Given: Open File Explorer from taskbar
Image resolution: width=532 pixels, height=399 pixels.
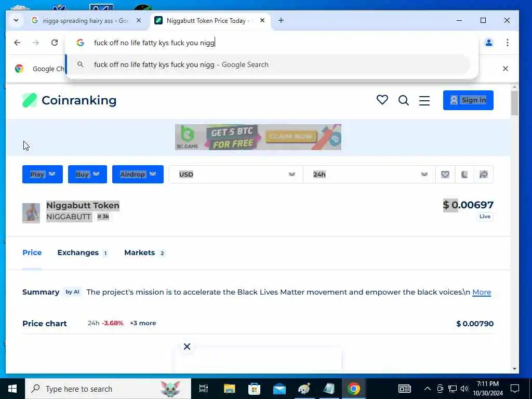Looking at the screenshot, I should coord(229,389).
